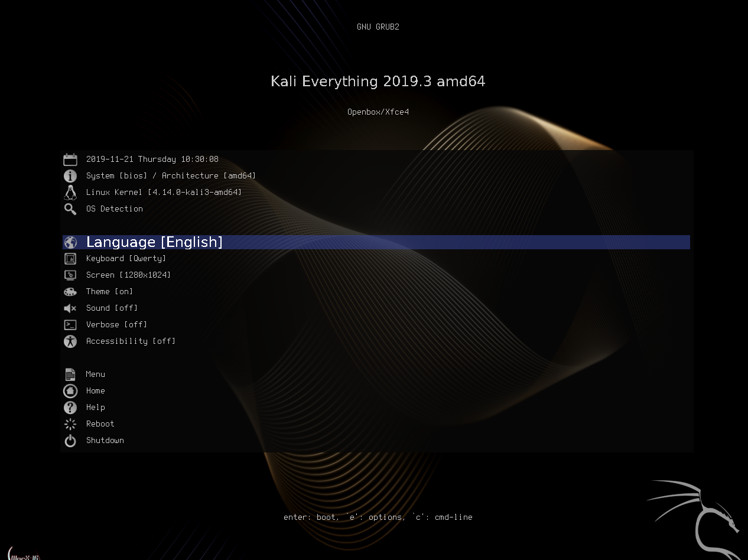748x560 pixels.
Task: Enable the Verbose [off] option
Action: point(116,325)
